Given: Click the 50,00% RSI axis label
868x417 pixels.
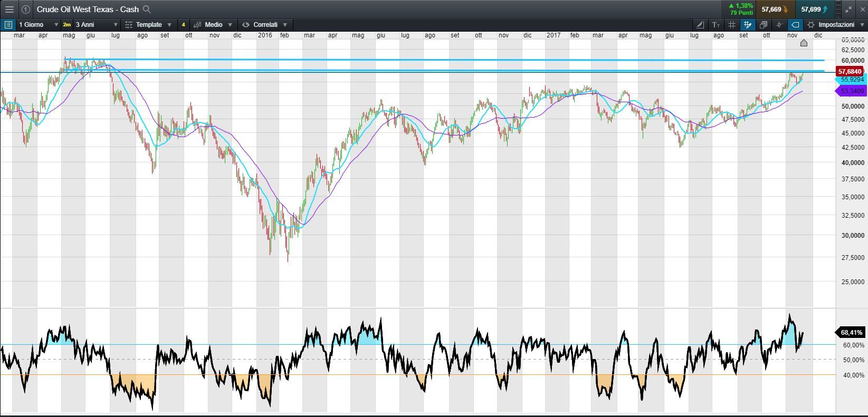Looking at the screenshot, I should (853, 360).
